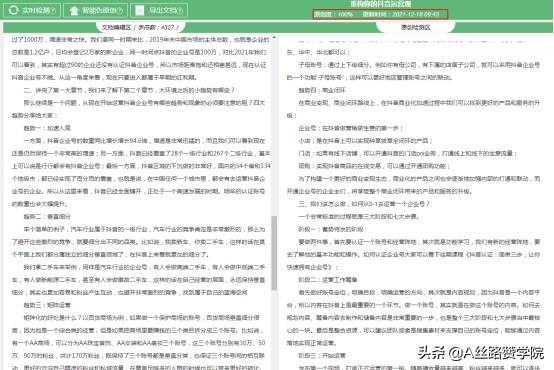554x370 pixels.
Task: Click the heading 阶段二:运营工作筹备
Action: [328, 280]
